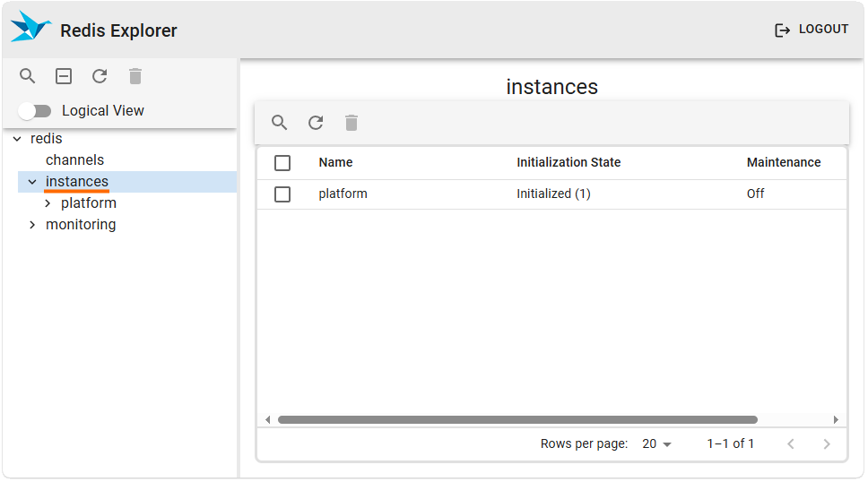Screen dimensions: 868x482
Task: Select the channels tree item
Action: click(74, 160)
